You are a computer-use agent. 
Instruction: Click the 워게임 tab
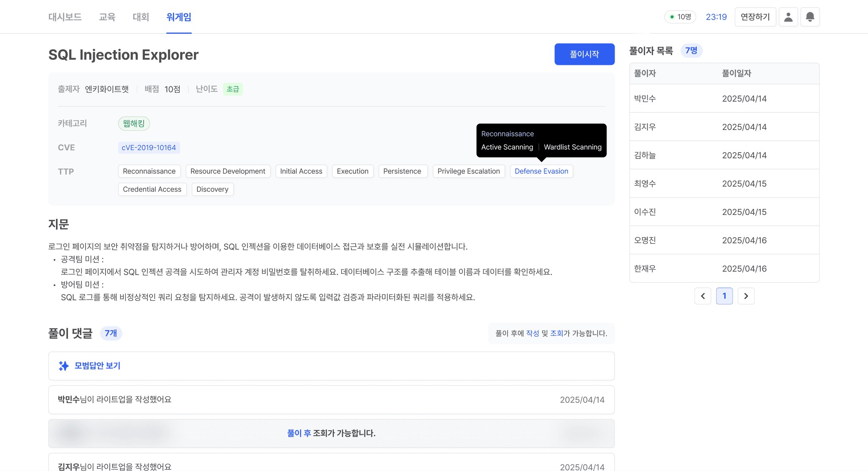click(x=179, y=16)
